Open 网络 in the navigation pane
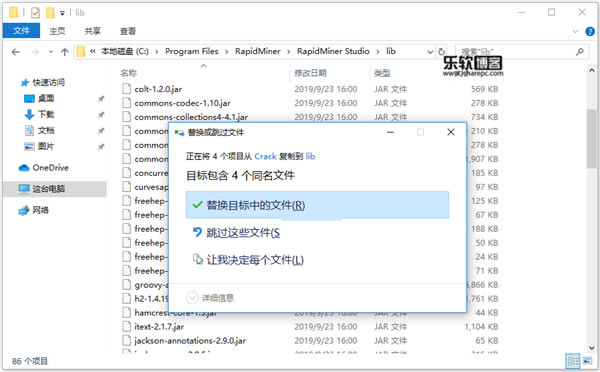 click(x=40, y=210)
